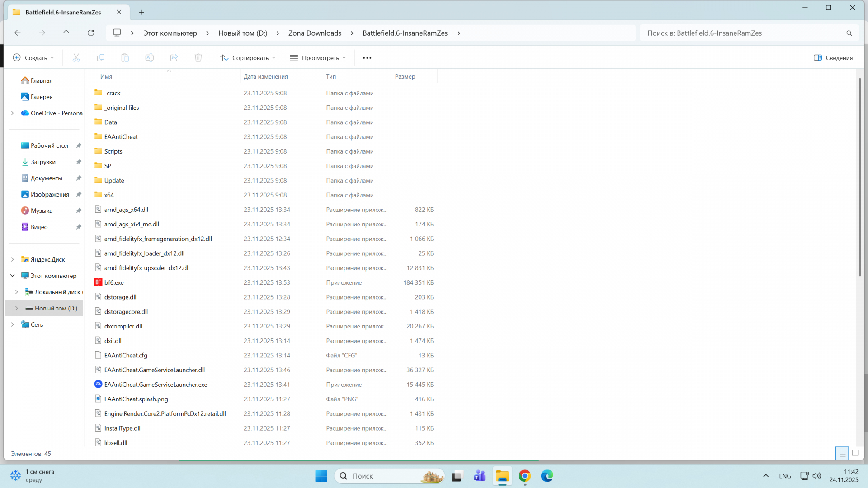Collapse the Этот компьютер tree node
The image size is (868, 488).
13,276
